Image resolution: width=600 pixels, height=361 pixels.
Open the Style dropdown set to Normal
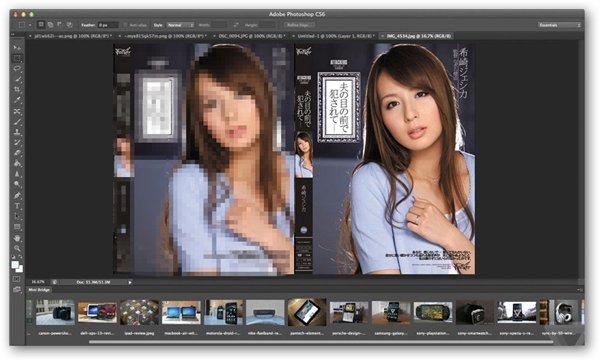(180, 25)
